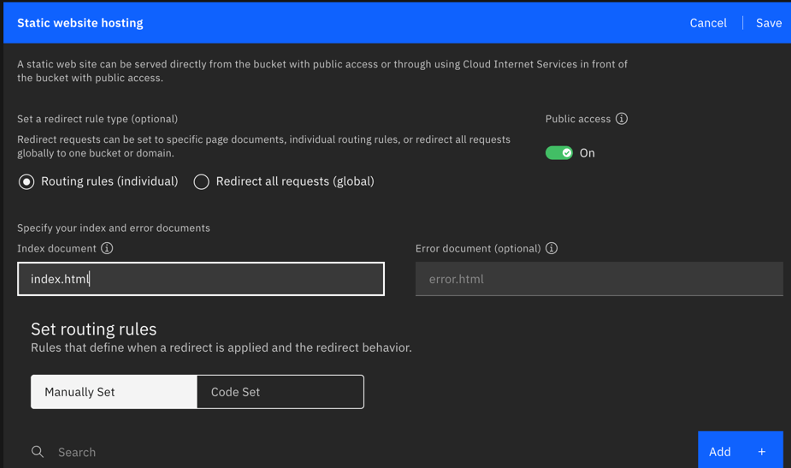Click the Error document (optional) label
Screen dimensions: 791x468
click(x=478, y=248)
